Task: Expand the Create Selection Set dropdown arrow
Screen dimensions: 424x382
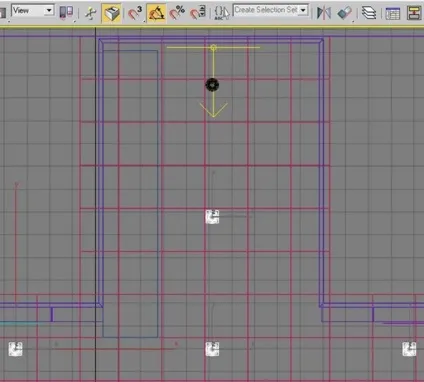Action: coord(303,10)
